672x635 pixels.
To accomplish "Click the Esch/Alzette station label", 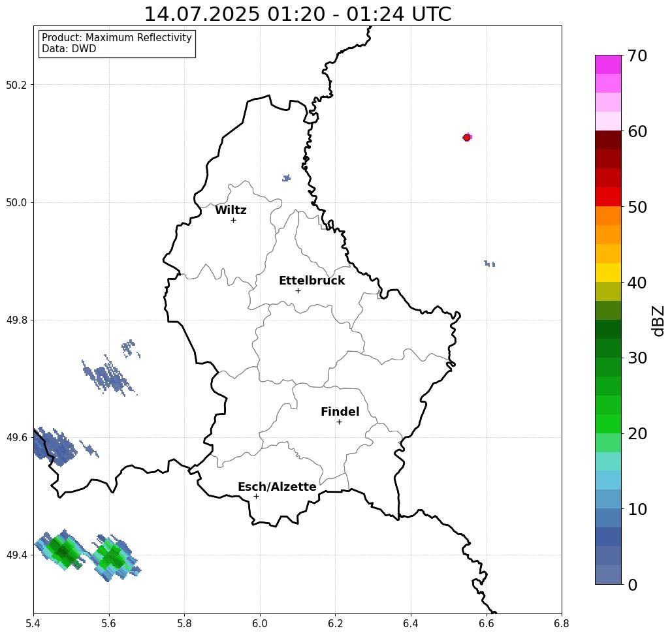I will [277, 487].
